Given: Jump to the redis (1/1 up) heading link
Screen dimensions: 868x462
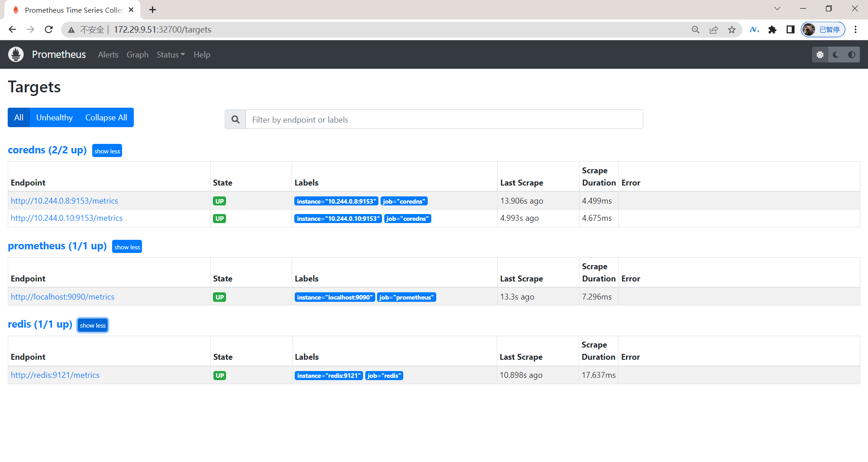Looking at the screenshot, I should pyautogui.click(x=40, y=324).
